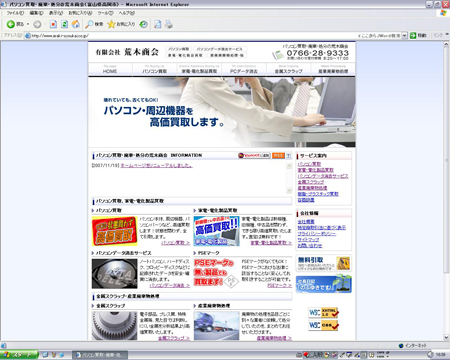Click the information box scroll down arrow

(289, 191)
